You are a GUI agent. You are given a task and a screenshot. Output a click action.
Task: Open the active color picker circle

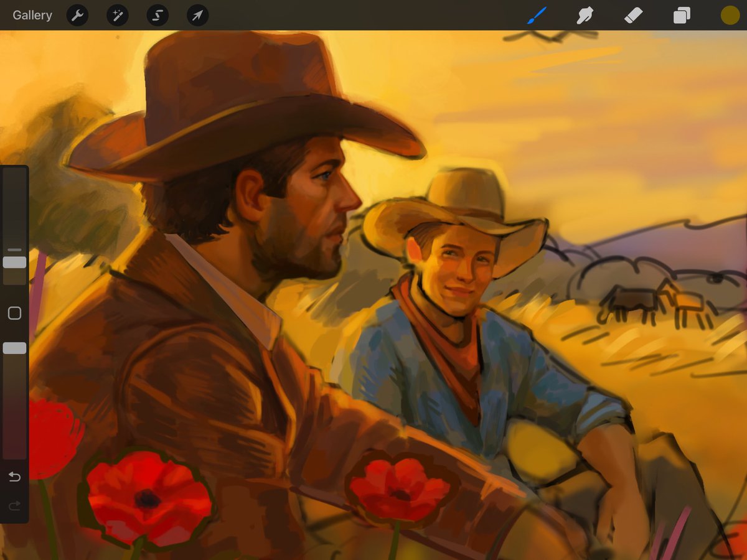tap(730, 16)
